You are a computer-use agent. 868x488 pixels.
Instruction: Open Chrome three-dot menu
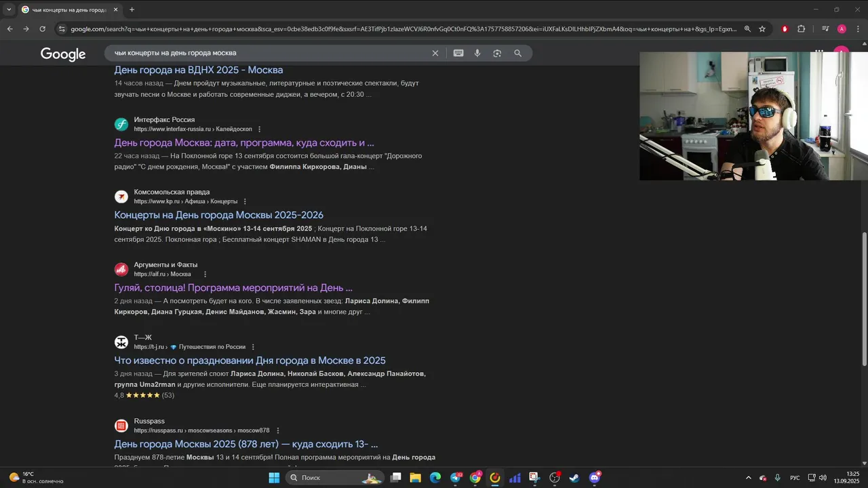click(858, 29)
